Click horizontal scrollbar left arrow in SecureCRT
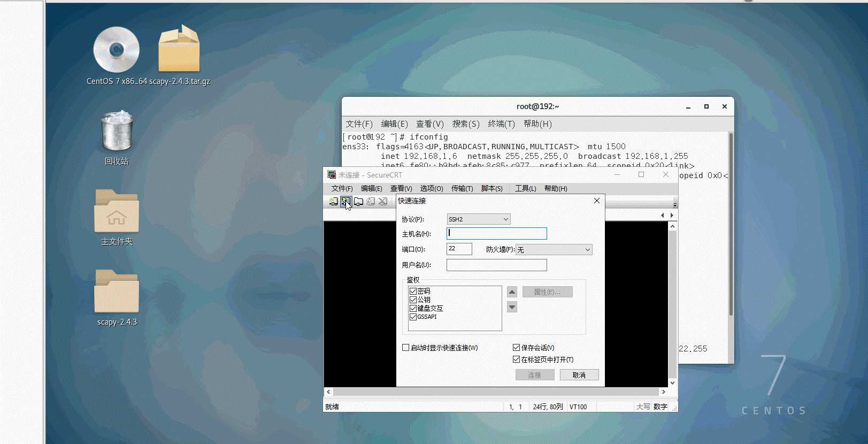 point(328,392)
